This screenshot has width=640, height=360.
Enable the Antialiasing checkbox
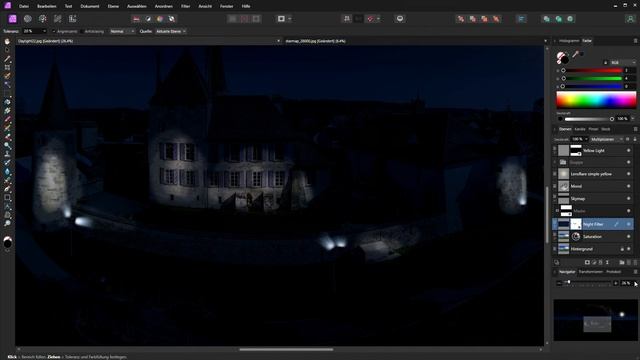click(x=82, y=31)
